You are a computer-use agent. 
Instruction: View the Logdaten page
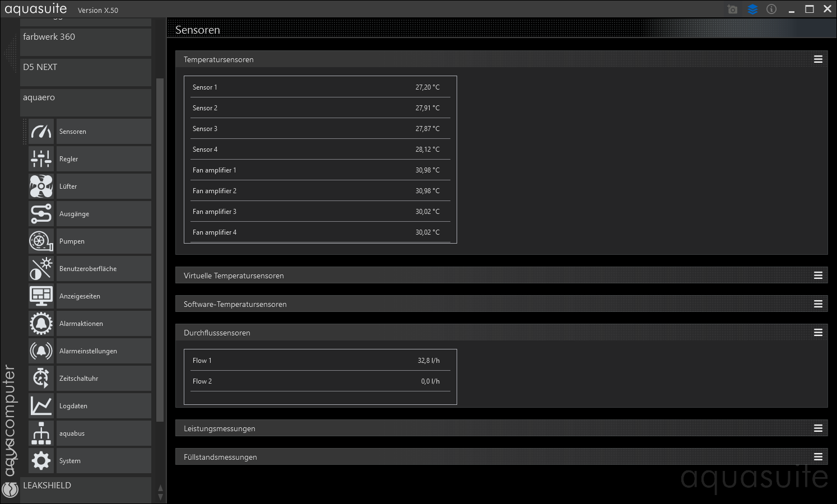click(x=104, y=406)
